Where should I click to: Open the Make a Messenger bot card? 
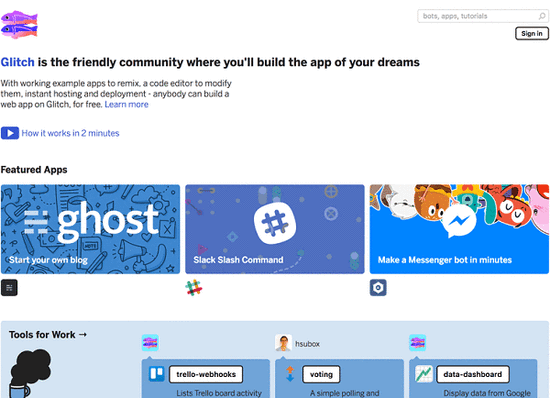(459, 229)
